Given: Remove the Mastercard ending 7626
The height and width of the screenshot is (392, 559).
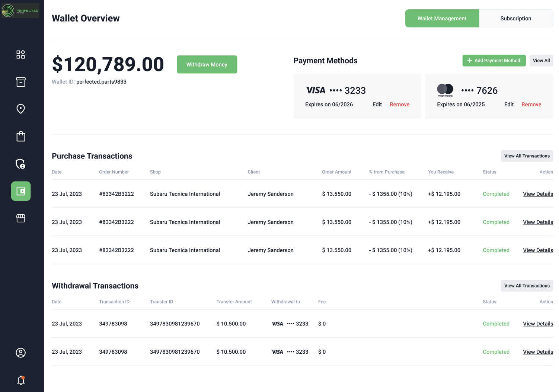Looking at the screenshot, I should pos(531,105).
